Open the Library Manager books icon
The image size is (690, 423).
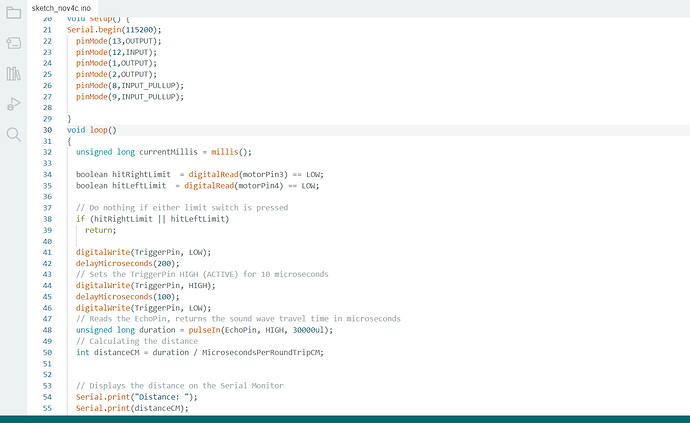13,73
